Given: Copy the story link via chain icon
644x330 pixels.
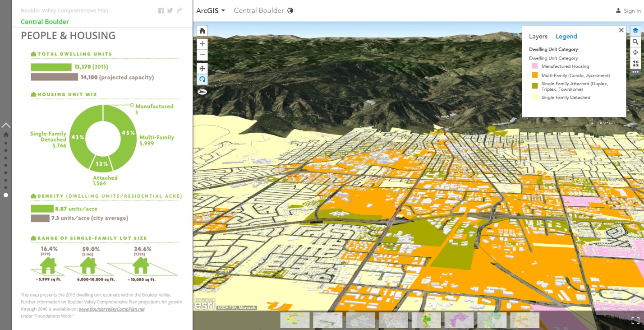Looking at the screenshot, I should (x=179, y=10).
